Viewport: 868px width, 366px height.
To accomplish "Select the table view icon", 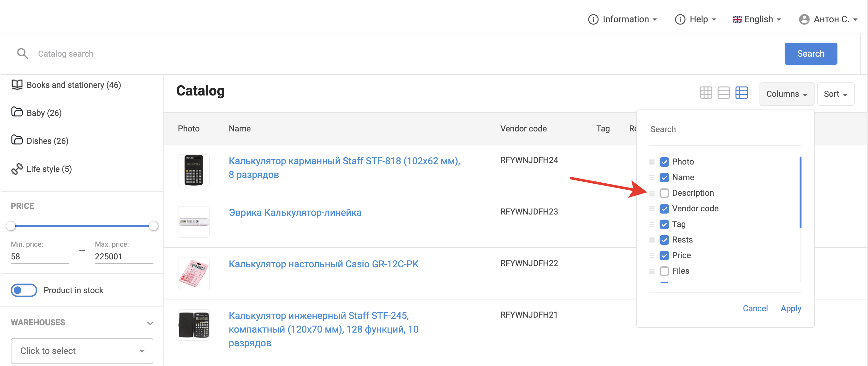I will tap(741, 93).
